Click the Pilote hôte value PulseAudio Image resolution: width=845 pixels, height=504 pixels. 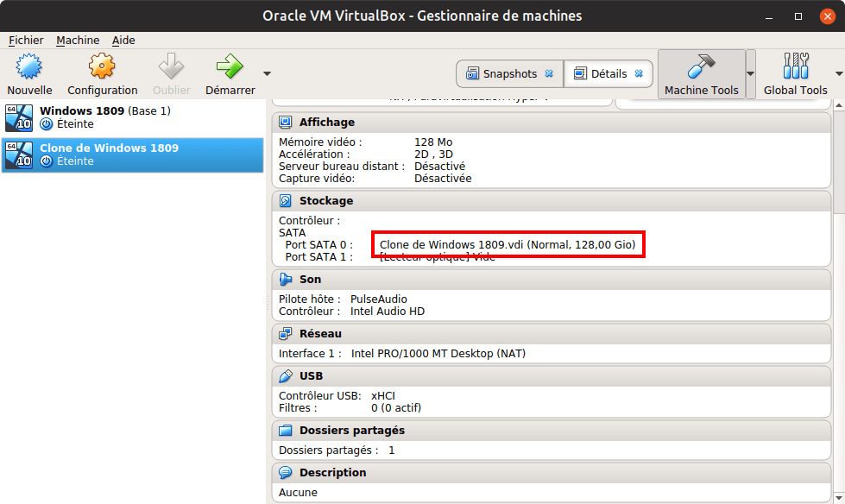pos(379,299)
